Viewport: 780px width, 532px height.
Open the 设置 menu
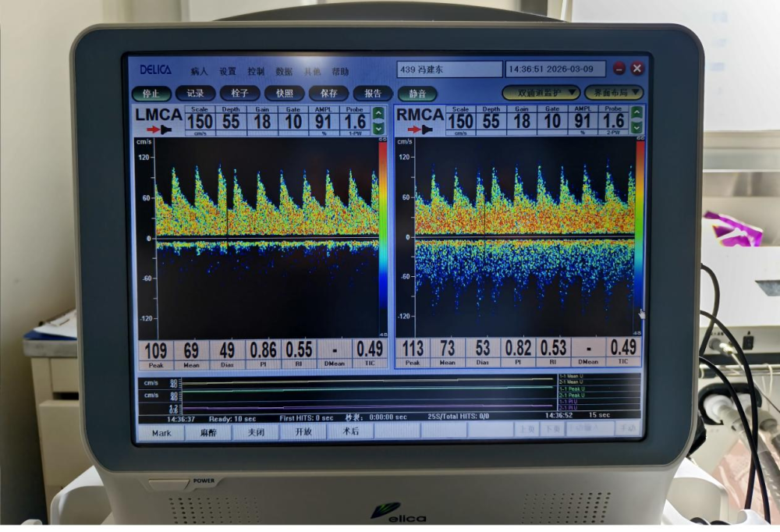click(228, 71)
